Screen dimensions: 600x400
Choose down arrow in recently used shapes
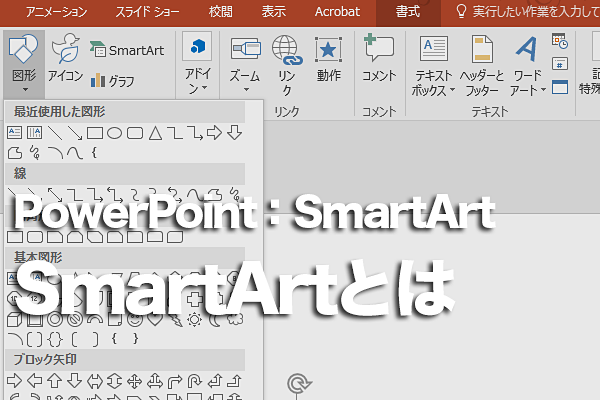[x=234, y=133]
